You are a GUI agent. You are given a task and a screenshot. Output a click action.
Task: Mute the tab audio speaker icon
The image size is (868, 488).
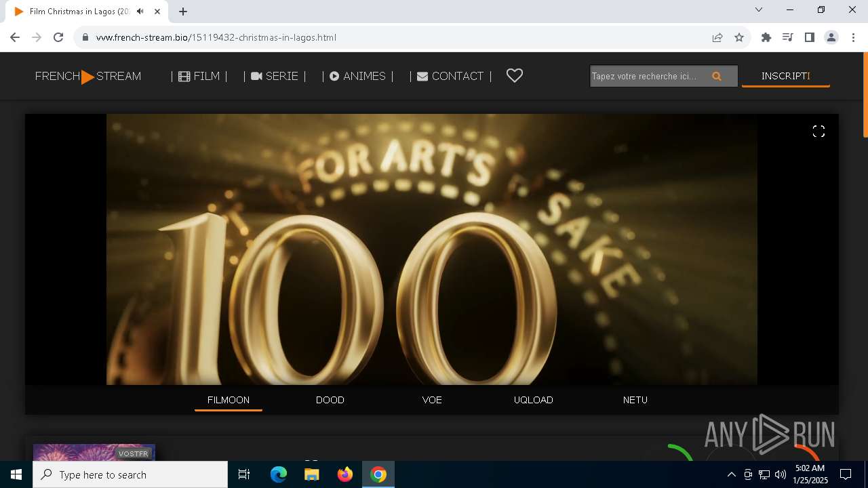140,12
